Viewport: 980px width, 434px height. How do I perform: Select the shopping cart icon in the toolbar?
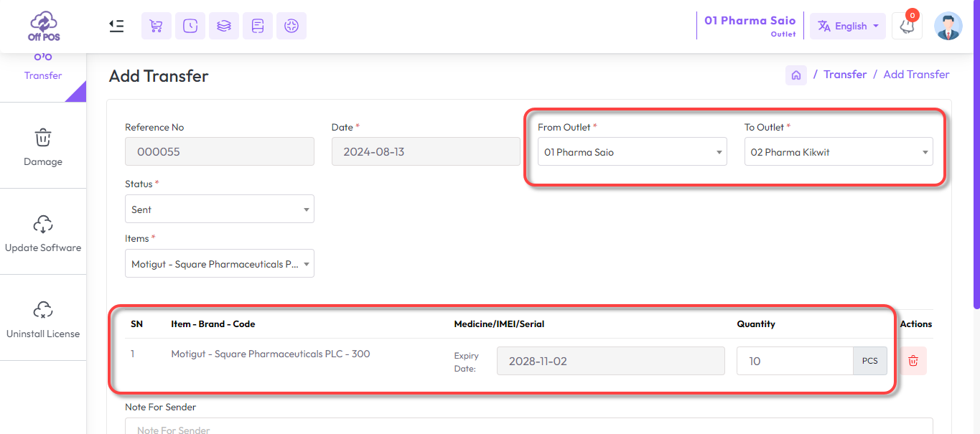[156, 25]
